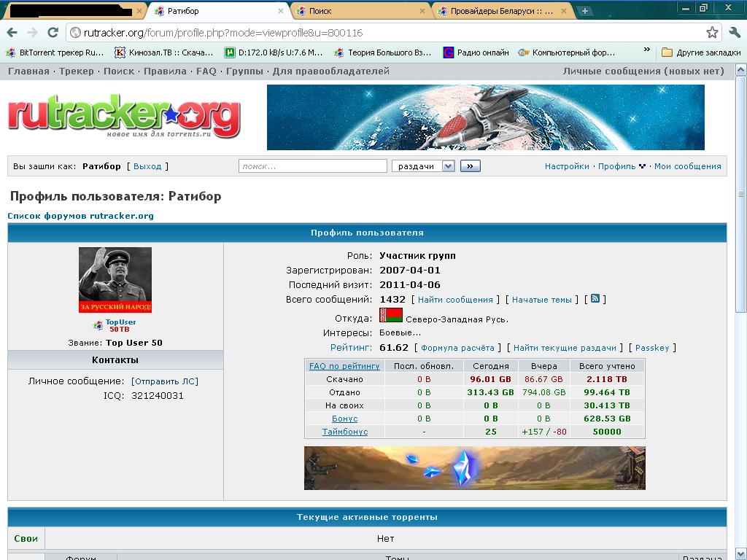This screenshot has width=747, height=560.
Task: Click the page scrollbar up arrow
Action: click(741, 71)
